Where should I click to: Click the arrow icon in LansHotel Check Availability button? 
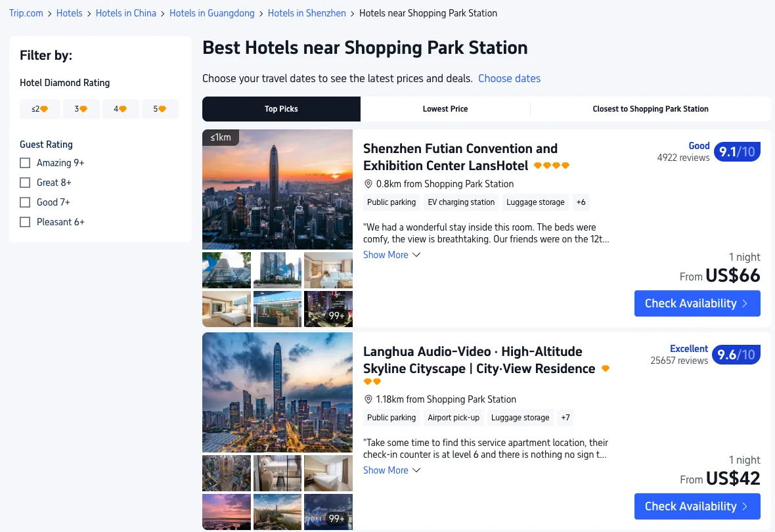point(744,303)
